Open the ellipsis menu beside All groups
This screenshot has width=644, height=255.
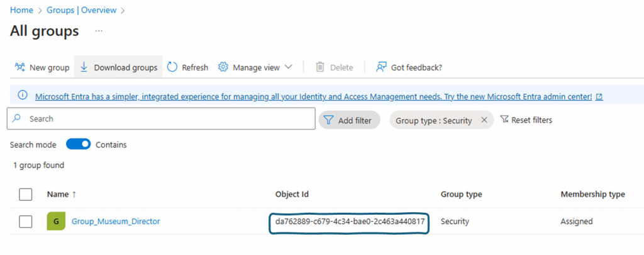[99, 31]
